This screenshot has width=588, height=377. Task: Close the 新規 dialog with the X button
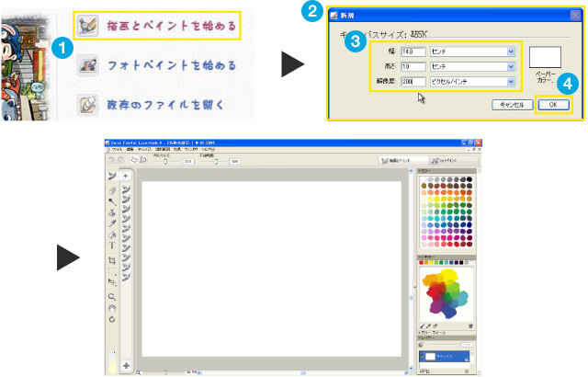tap(575, 16)
